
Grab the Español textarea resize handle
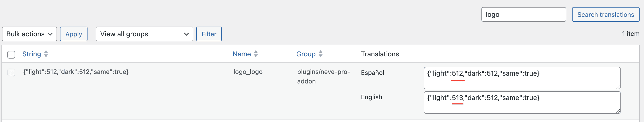point(618,87)
